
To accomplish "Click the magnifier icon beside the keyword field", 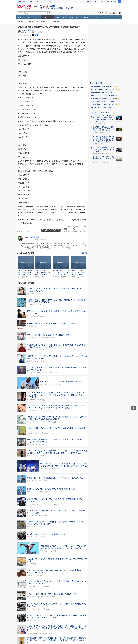I will [x=49, y=13].
